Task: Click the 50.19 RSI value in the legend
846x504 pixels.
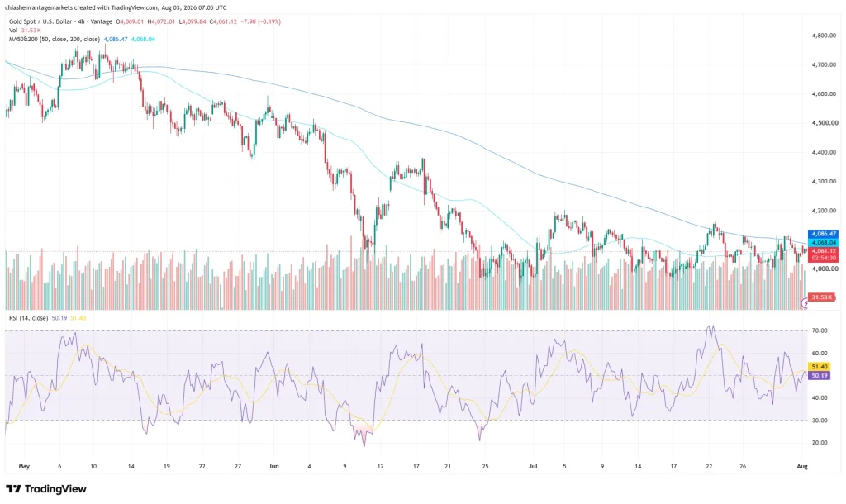Action: point(59,318)
